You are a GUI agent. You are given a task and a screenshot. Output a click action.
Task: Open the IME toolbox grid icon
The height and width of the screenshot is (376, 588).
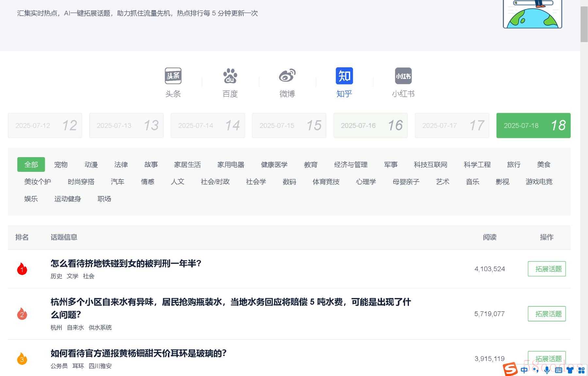click(581, 370)
